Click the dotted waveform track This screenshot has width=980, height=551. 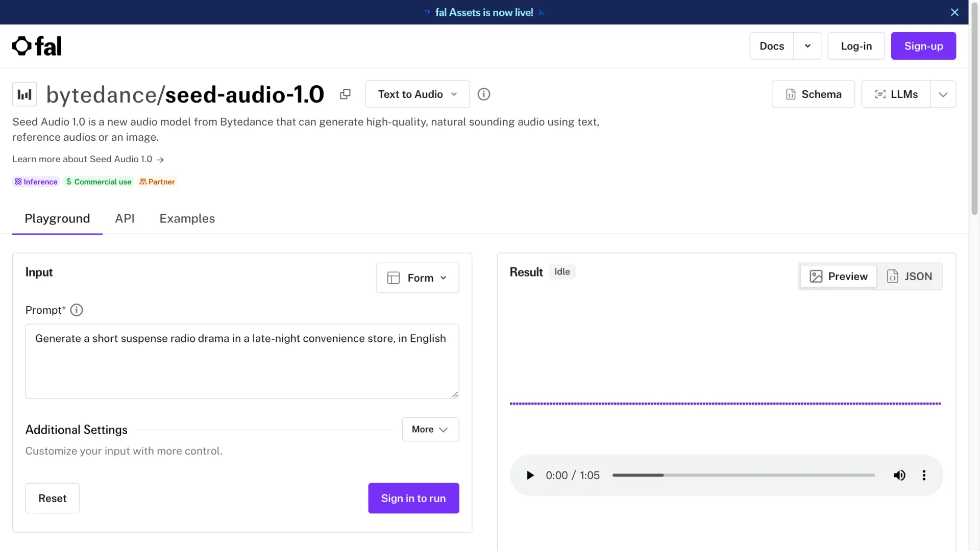(x=725, y=404)
